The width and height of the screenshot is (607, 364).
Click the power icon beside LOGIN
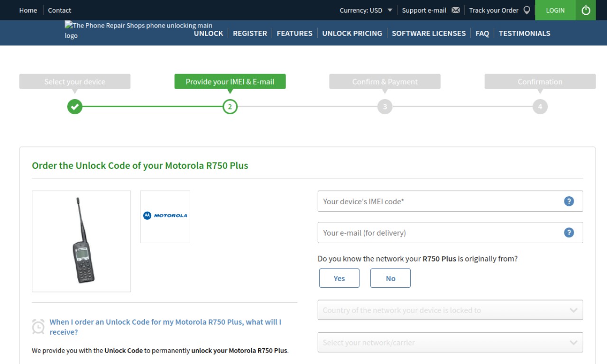pyautogui.click(x=586, y=10)
